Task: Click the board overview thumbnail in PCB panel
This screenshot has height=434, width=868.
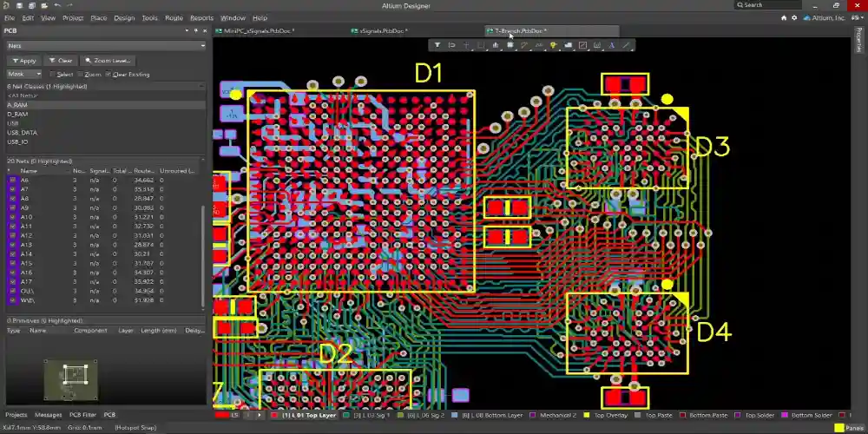Action: point(71,380)
